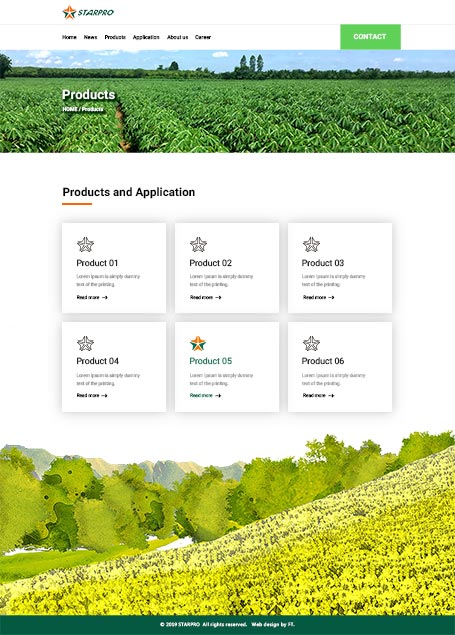
Task: Open the Career page
Action: click(x=203, y=37)
